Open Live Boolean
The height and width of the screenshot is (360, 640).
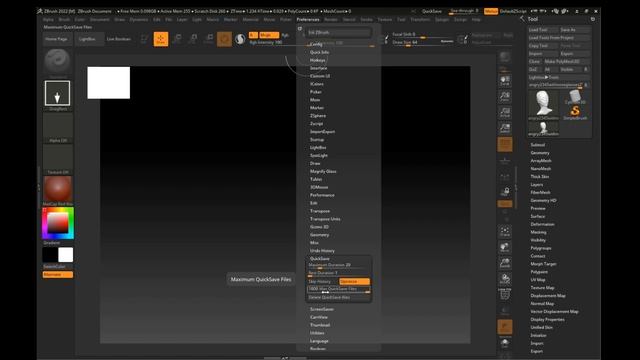119,39
